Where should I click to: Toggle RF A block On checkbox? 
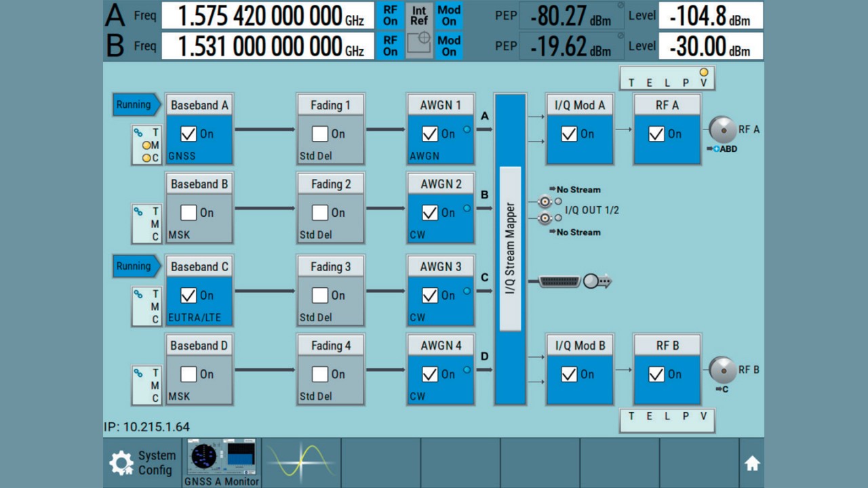656,134
